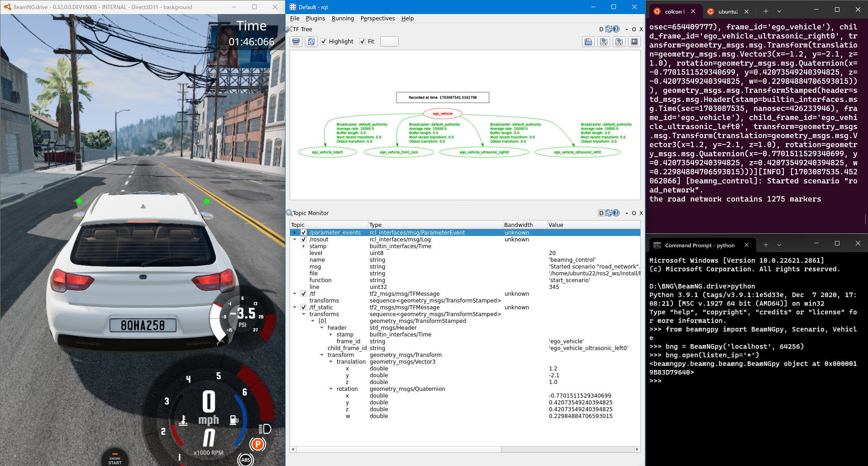Click the engine temperature icon in BeamNG

click(183, 420)
